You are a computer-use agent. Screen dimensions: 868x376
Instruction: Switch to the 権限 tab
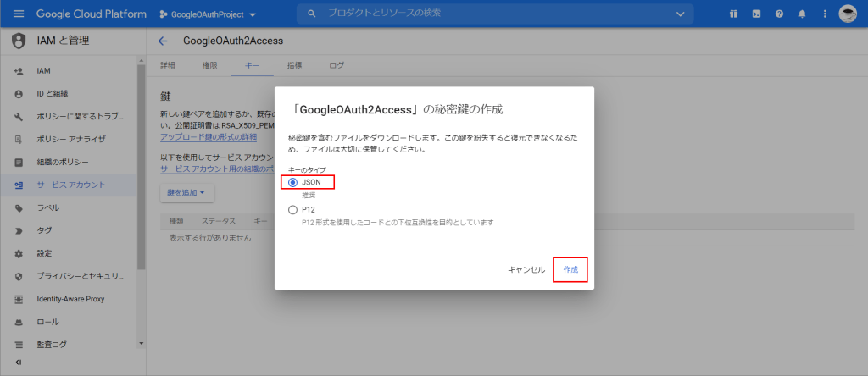pyautogui.click(x=210, y=65)
